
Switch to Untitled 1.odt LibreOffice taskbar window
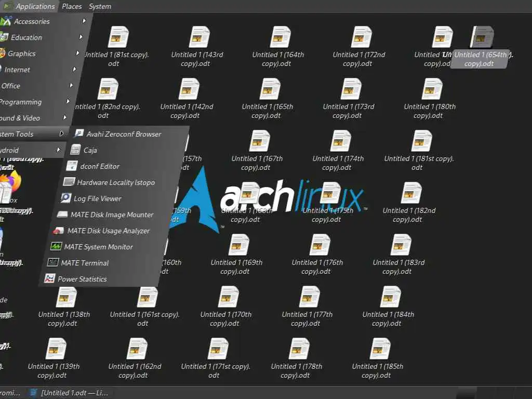click(x=70, y=393)
